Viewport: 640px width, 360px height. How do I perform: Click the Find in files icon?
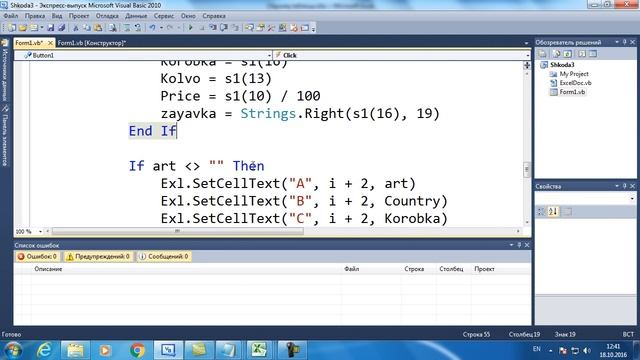112,28
